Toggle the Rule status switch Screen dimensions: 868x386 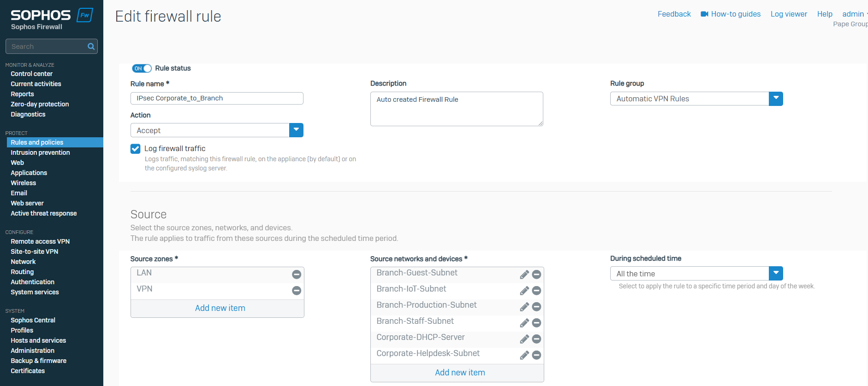pyautogui.click(x=142, y=68)
